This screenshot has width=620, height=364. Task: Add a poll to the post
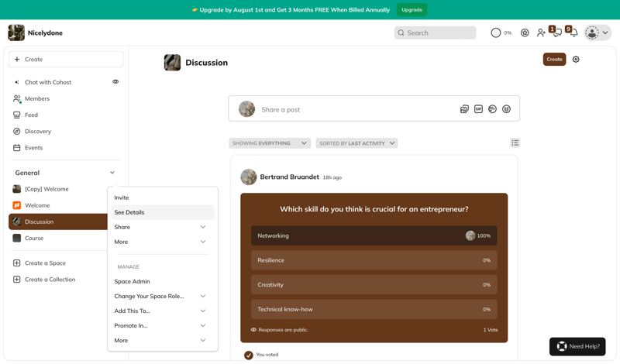492,109
